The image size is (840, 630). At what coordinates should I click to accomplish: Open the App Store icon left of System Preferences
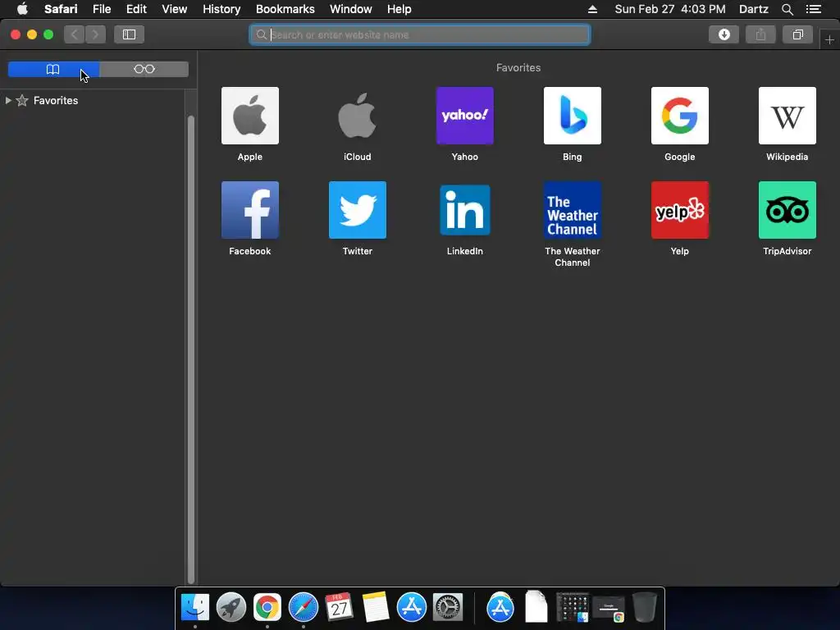pos(412,607)
